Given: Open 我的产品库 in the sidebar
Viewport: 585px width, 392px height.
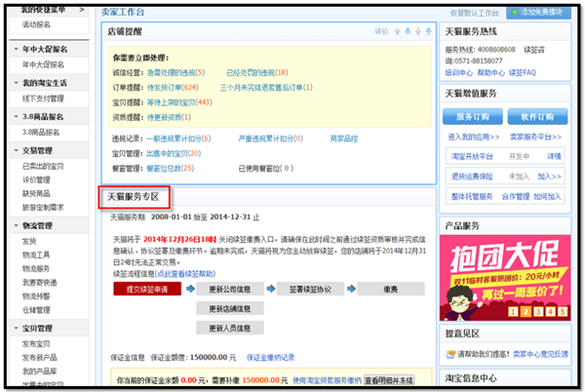Looking at the screenshot, I should point(40,372).
